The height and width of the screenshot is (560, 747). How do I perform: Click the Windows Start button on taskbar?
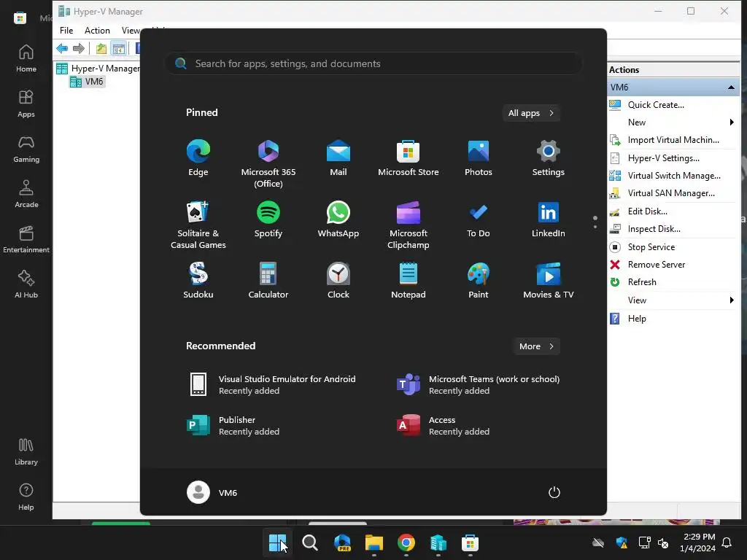pos(277,542)
